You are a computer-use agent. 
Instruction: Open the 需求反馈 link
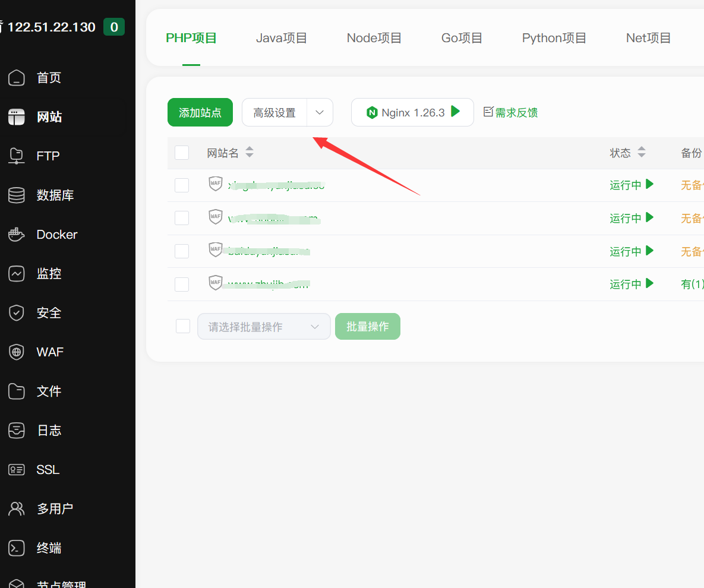[x=516, y=113]
